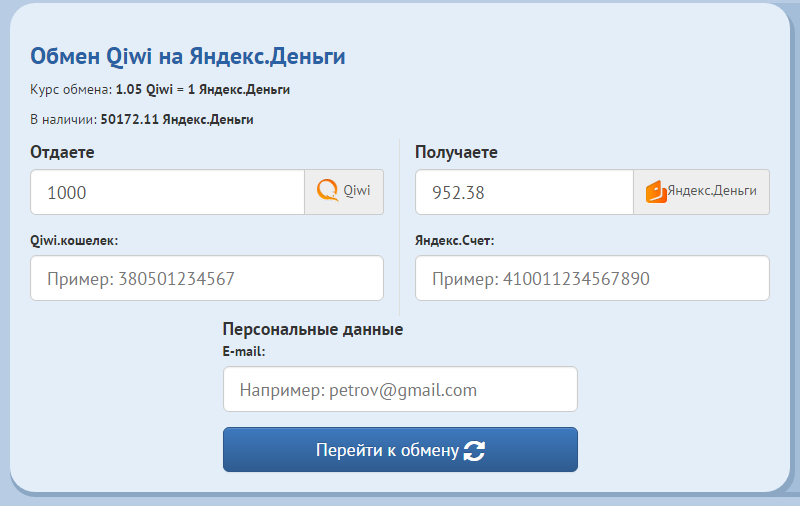
Task: Click the Qiwi logo icon
Action: point(328,190)
